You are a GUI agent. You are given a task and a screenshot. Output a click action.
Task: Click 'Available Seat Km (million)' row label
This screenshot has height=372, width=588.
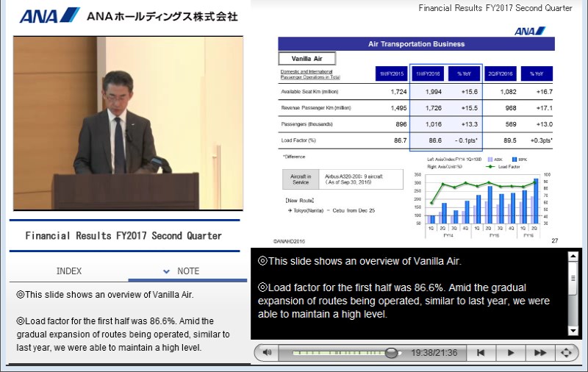point(309,91)
